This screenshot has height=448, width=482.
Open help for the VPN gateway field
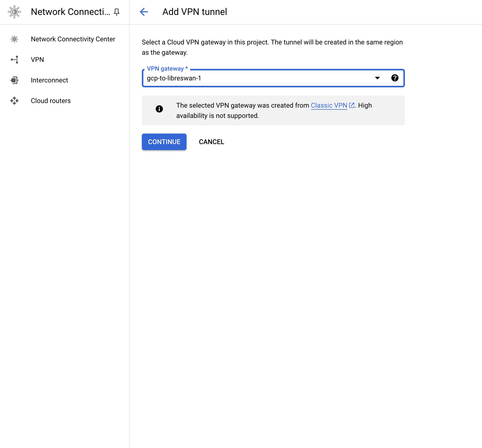click(x=395, y=78)
